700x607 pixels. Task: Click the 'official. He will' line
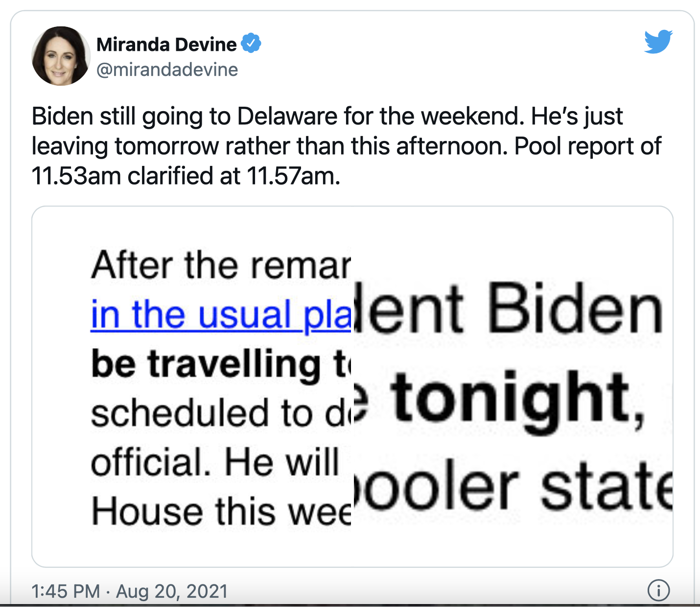click(215, 463)
